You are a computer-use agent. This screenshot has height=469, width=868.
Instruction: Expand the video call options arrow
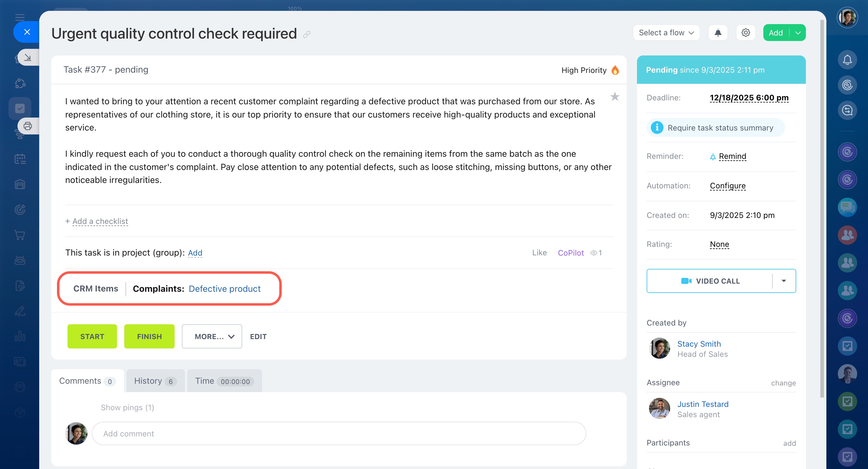(784, 281)
